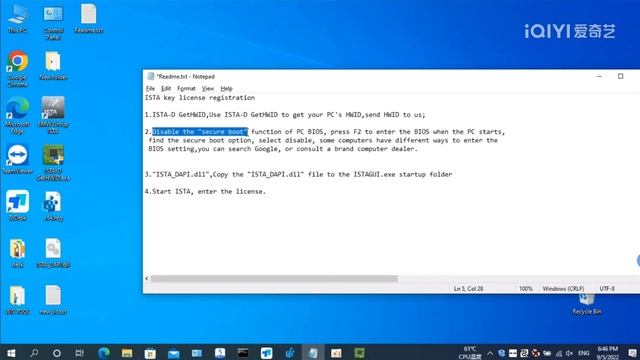Open Cortana from the taskbar
Screen dimensions: 640x360
point(57,353)
